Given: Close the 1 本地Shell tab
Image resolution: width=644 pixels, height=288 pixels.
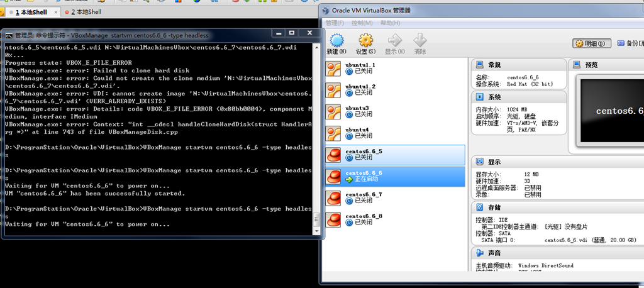Looking at the screenshot, I should click(x=55, y=13).
